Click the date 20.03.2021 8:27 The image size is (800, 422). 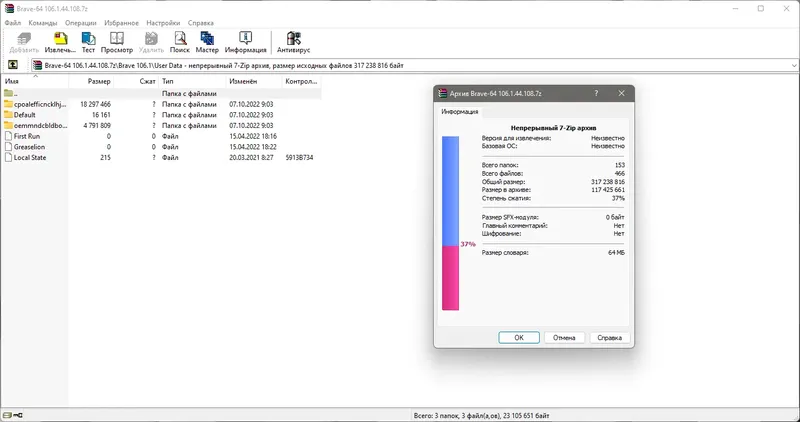[251, 158]
